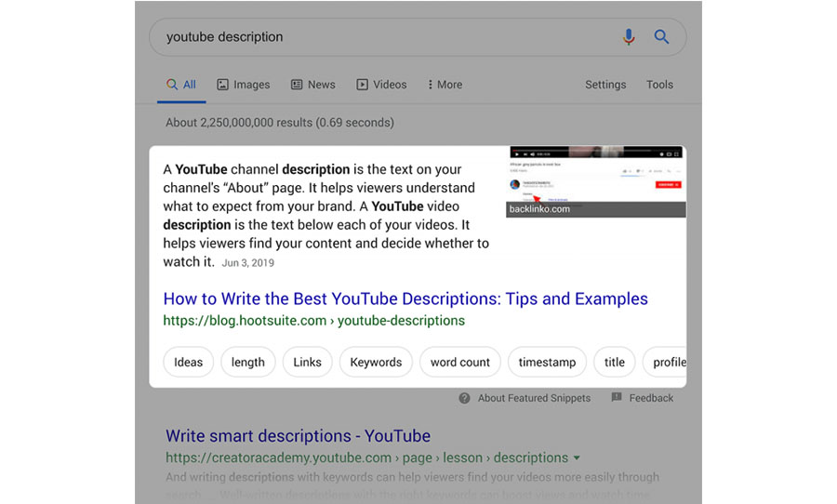Viewport: 837px width, 504px height.
Task: Click the Feedback link
Action: click(x=651, y=398)
